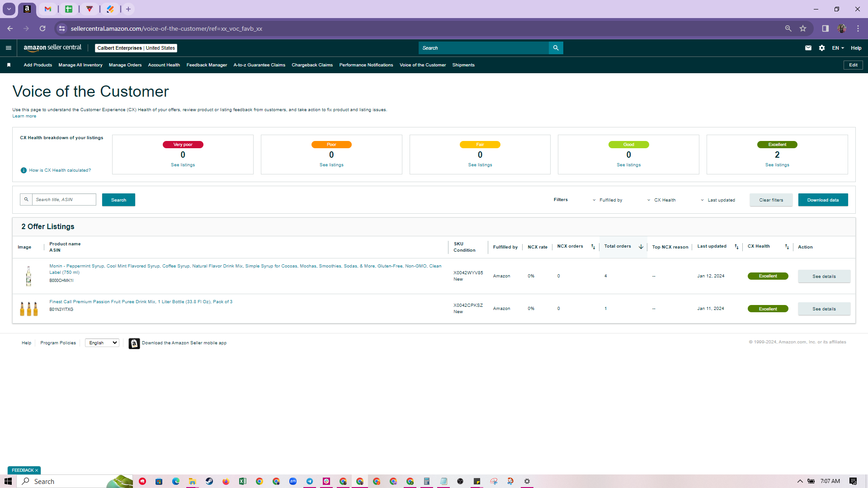
Task: Click the Edit button on favorites bar
Action: (x=853, y=65)
